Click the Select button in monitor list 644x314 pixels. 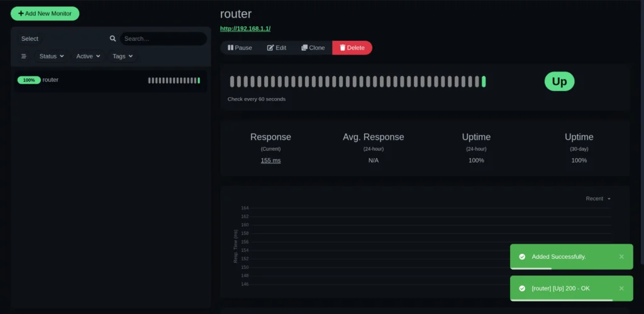[30, 38]
